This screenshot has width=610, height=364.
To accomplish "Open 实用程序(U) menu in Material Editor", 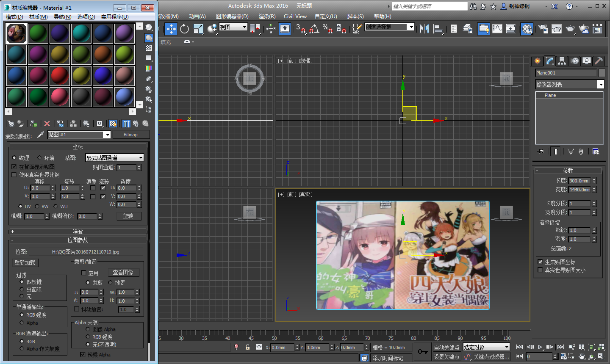I will click(x=115, y=17).
